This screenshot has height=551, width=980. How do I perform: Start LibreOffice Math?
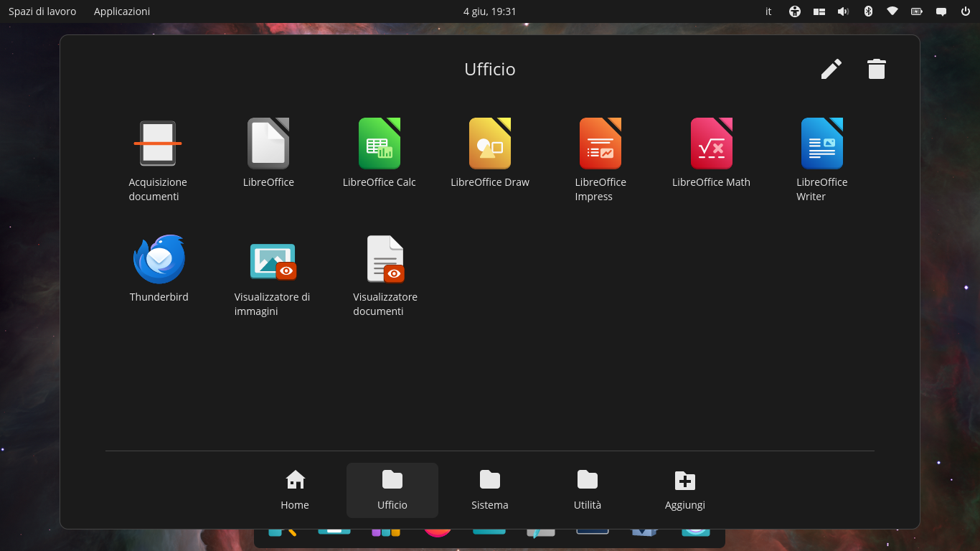point(711,152)
